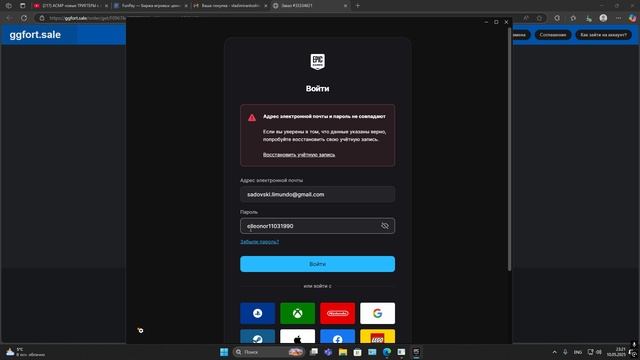Click the email address field
This screenshot has width=640, height=360.
pyautogui.click(x=318, y=194)
